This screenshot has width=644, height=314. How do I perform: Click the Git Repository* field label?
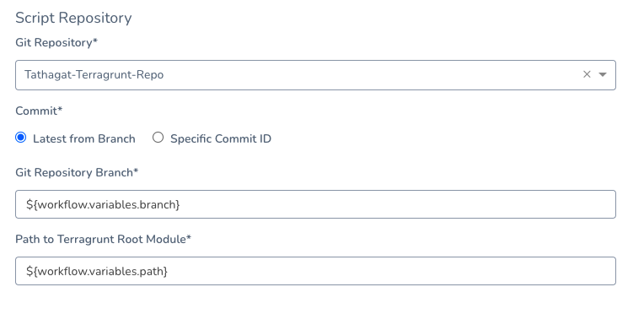pyautogui.click(x=56, y=42)
